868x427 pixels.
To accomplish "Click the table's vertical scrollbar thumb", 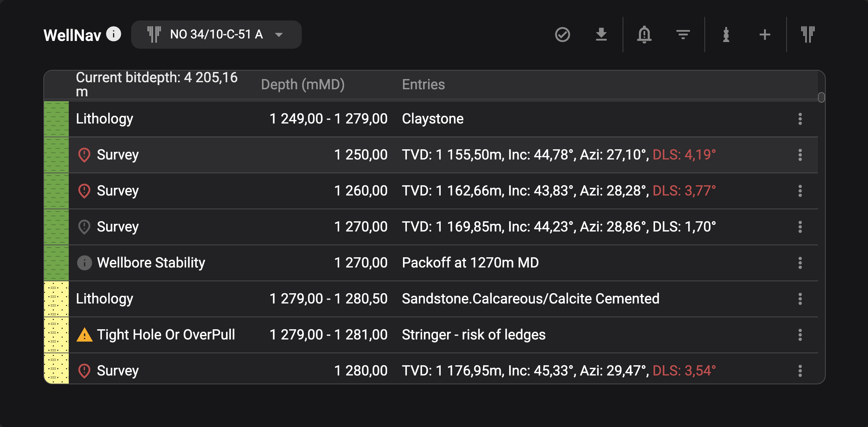I will (821, 97).
